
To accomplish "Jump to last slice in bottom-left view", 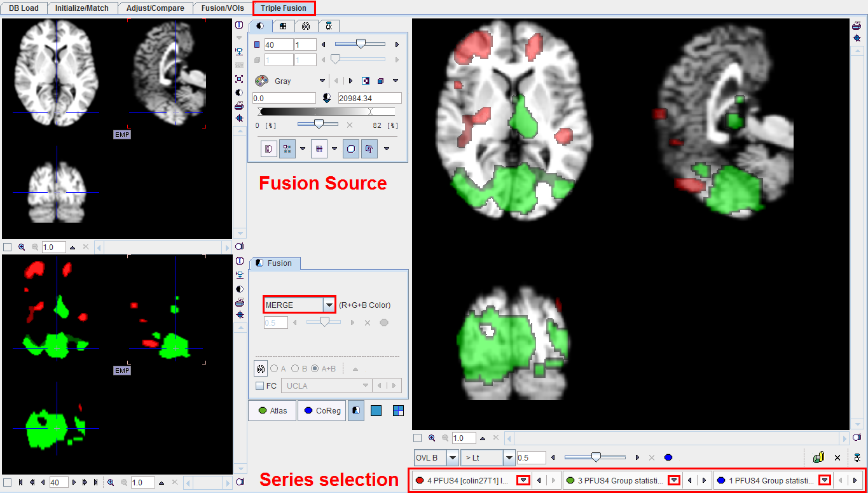I will point(97,483).
